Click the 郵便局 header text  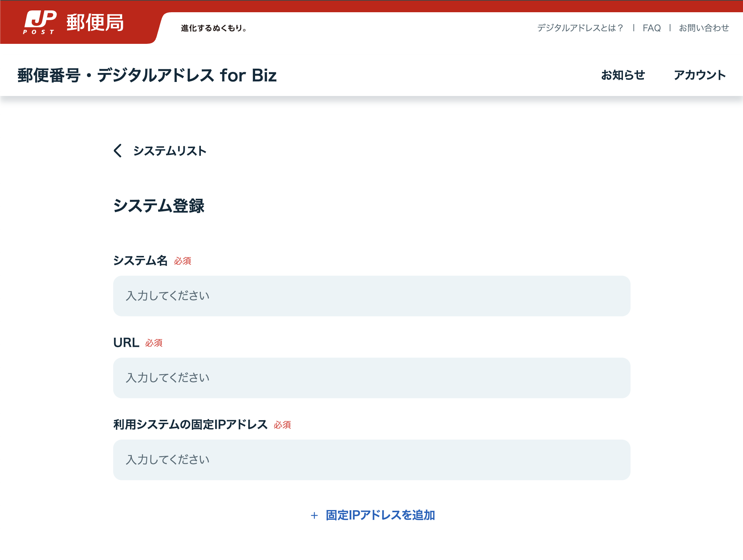click(x=94, y=23)
